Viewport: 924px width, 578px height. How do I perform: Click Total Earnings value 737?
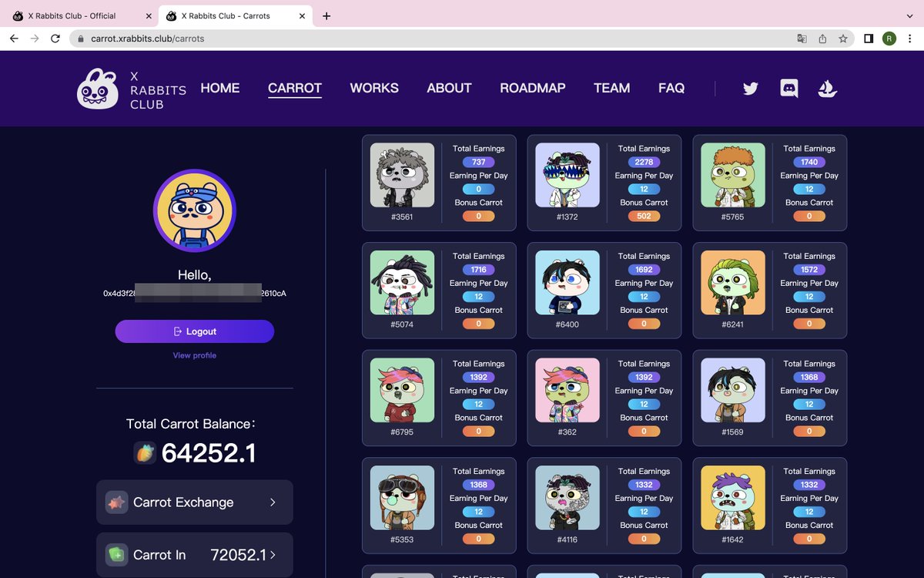point(479,162)
